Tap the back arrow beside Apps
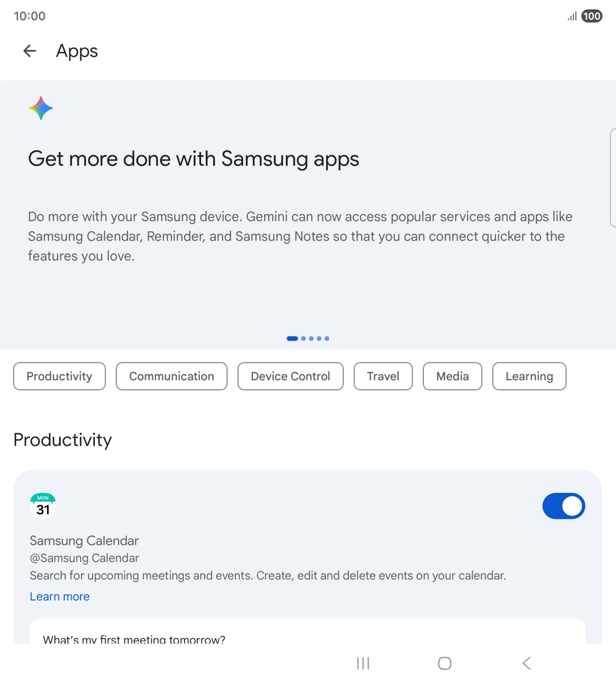The height and width of the screenshot is (683, 616). point(30,51)
